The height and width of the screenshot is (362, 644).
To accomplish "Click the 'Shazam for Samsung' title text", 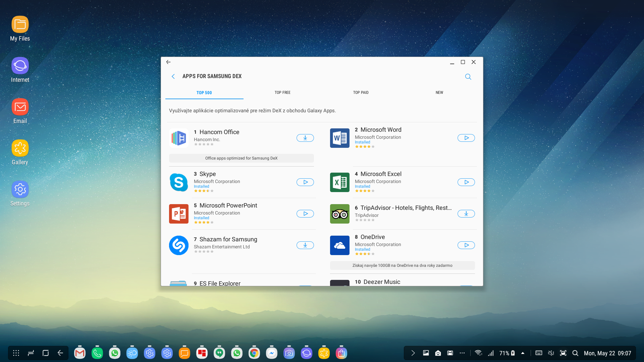I will click(x=228, y=239).
